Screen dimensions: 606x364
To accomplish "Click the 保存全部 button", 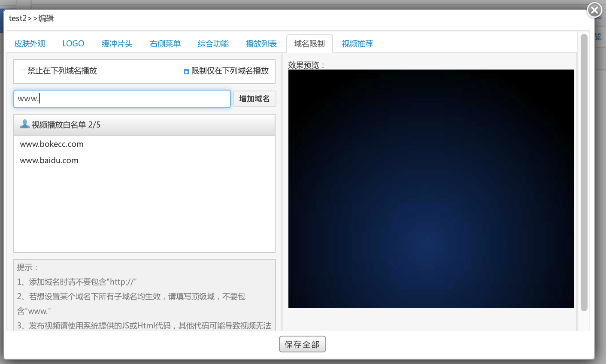I will click(x=303, y=344).
